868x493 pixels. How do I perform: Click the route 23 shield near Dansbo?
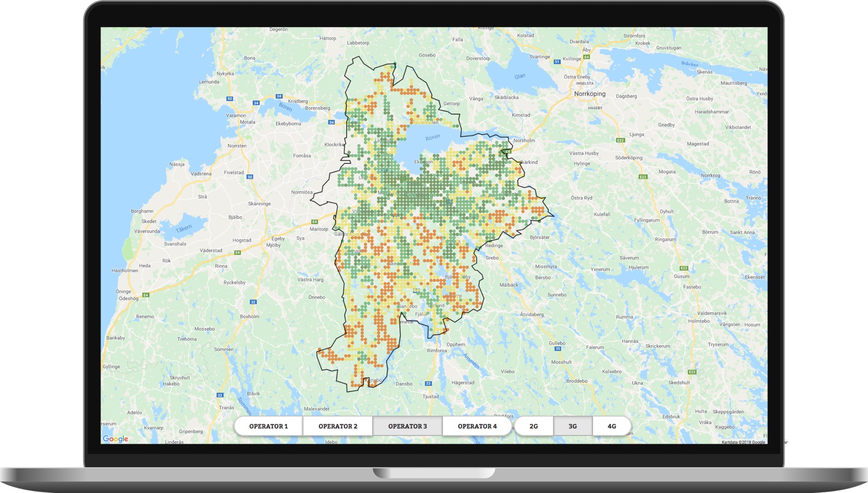click(428, 383)
